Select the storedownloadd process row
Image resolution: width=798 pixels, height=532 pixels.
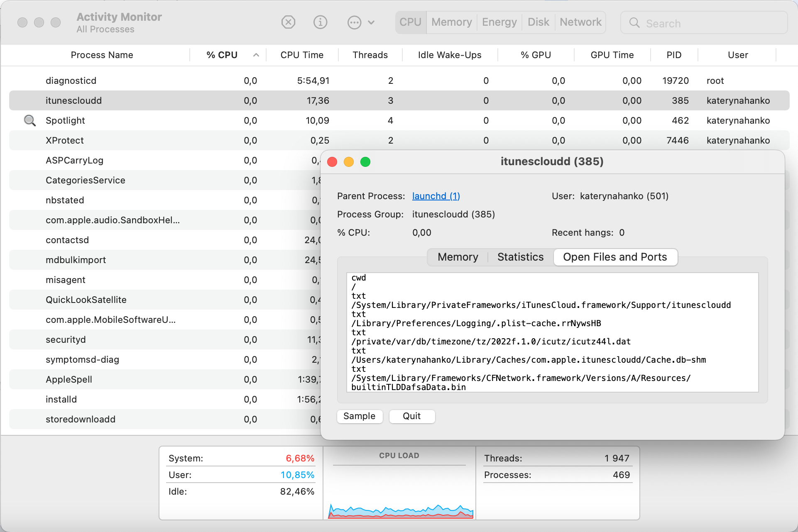click(x=165, y=419)
